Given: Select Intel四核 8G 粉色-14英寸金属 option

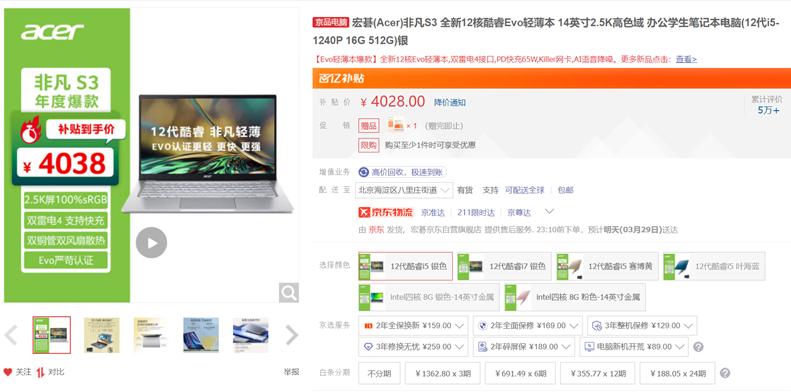Looking at the screenshot, I should 575,297.
